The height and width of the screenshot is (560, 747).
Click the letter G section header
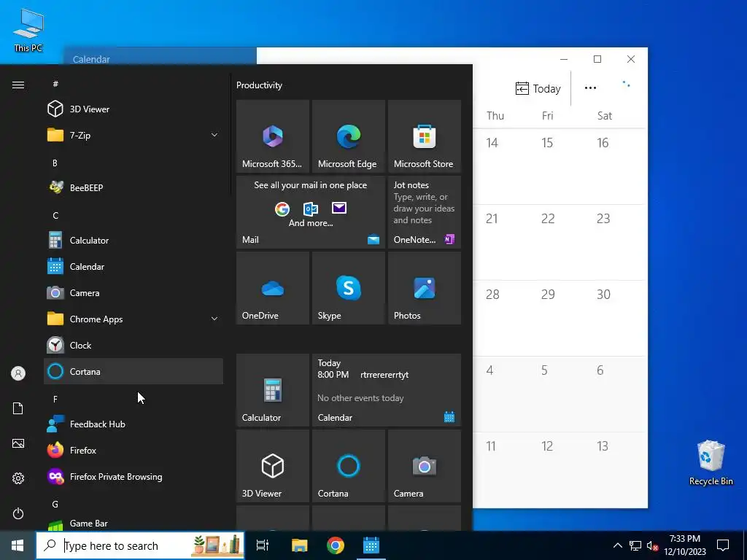pos(55,504)
